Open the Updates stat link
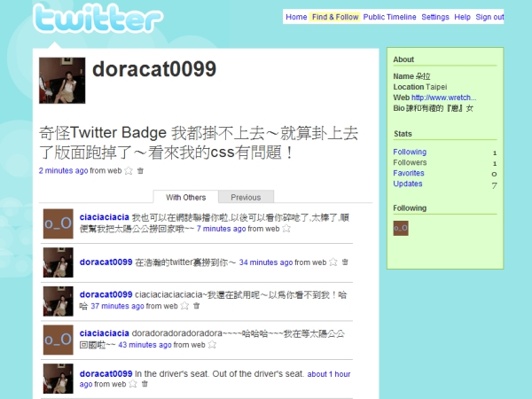Image resolution: width=532 pixels, height=399 pixels. tap(408, 184)
